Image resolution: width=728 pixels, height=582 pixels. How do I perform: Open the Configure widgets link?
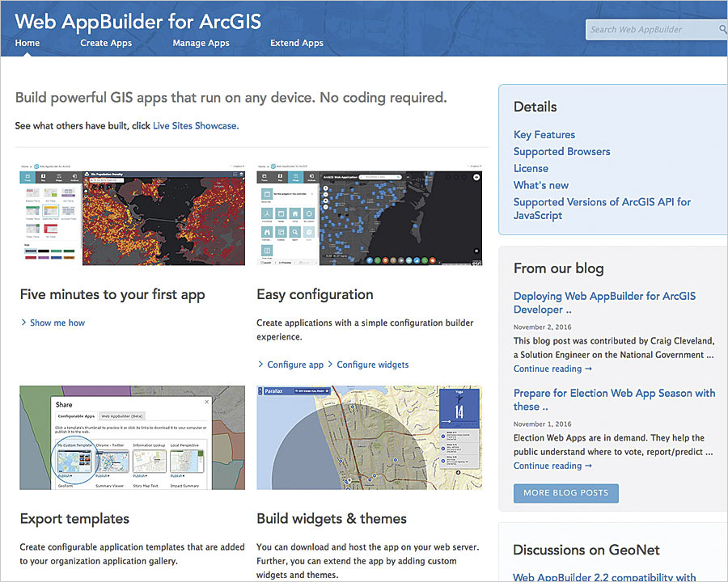[x=373, y=365]
